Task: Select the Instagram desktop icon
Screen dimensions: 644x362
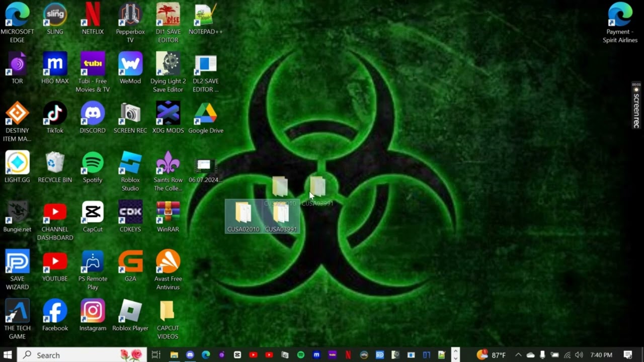Action: pos(93,315)
